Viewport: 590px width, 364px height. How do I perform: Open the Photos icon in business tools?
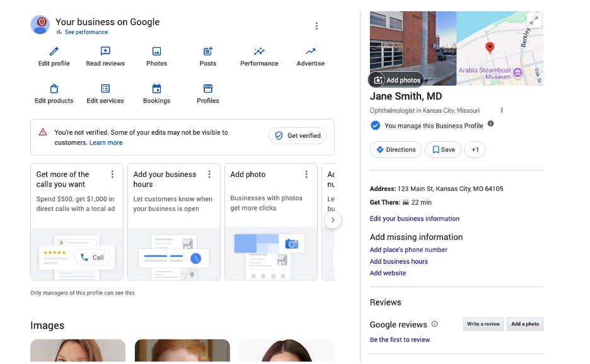coord(156,51)
